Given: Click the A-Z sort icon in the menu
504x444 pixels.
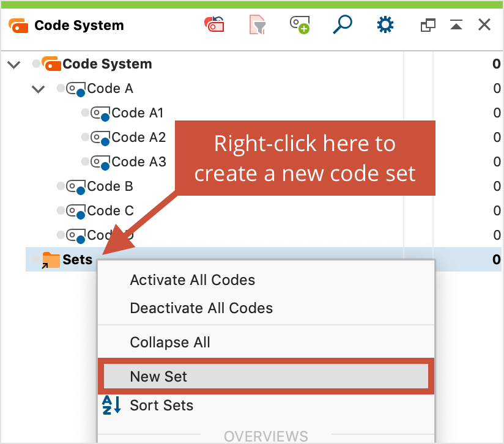Looking at the screenshot, I should pos(111,405).
